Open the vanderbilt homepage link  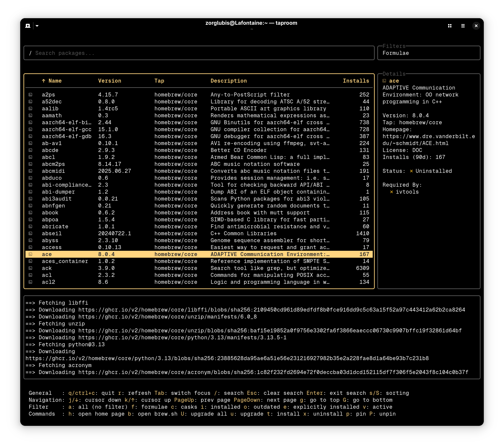pos(429,136)
